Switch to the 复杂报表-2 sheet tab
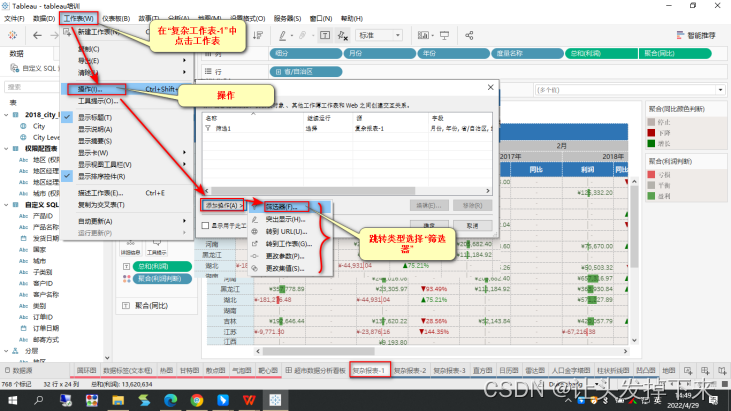Image resolution: width=731 pixels, height=411 pixels. [x=410, y=370]
